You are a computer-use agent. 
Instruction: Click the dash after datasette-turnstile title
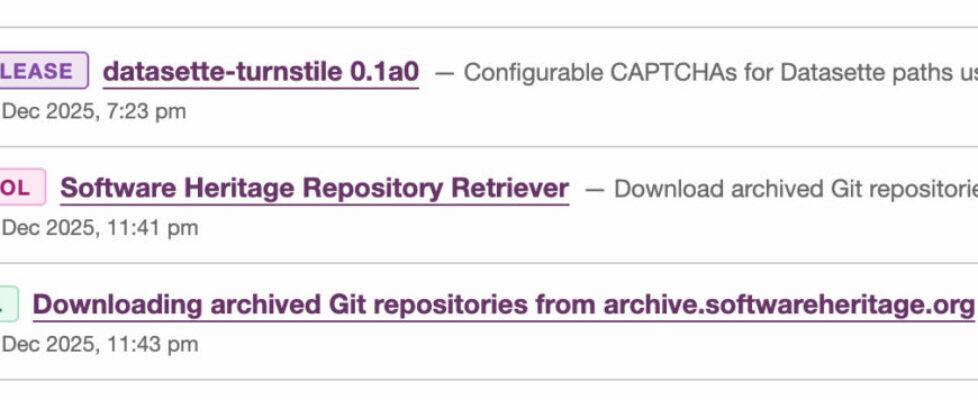point(444,72)
